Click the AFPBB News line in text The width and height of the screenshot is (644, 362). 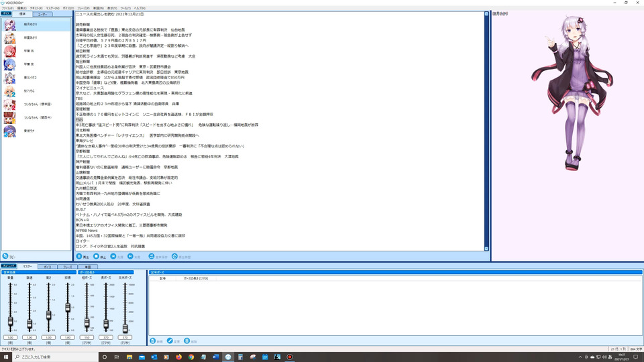(87, 231)
